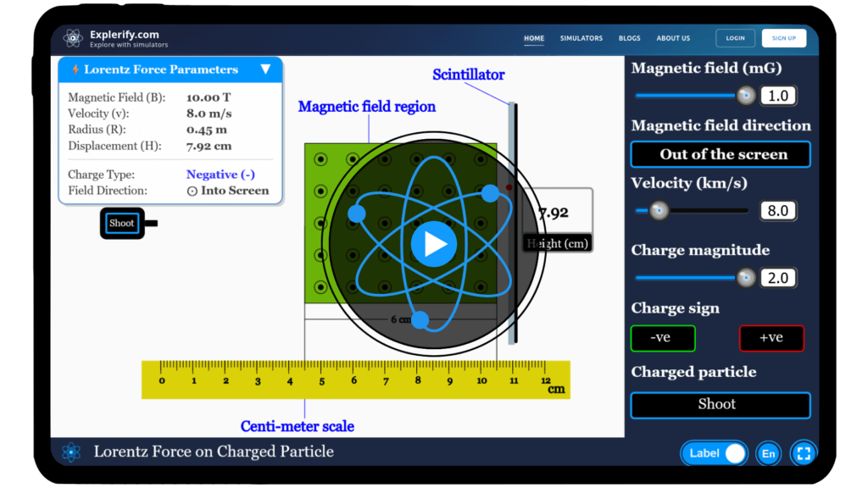Click the atom icon in the bottom status bar
Image resolution: width=868 pixels, height=488 pixels.
click(x=71, y=452)
